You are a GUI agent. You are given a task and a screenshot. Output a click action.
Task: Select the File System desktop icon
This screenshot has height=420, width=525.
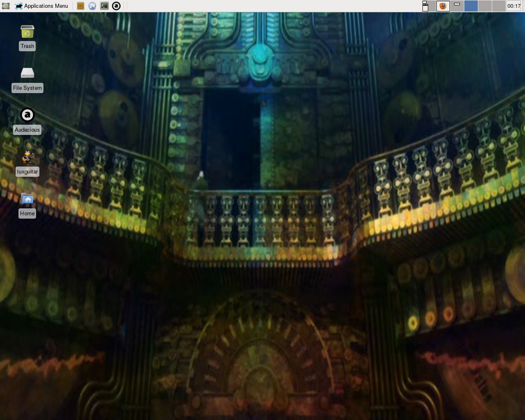click(x=27, y=80)
